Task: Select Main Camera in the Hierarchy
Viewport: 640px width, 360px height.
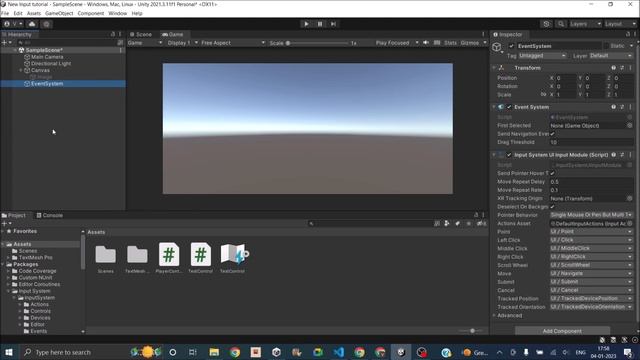Action: tap(47, 57)
